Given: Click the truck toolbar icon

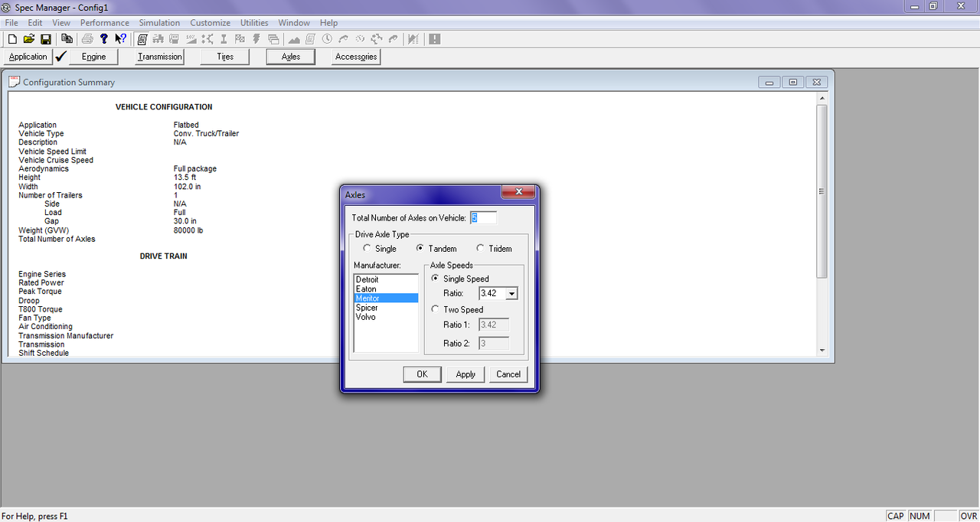Looking at the screenshot, I should click(x=158, y=39).
